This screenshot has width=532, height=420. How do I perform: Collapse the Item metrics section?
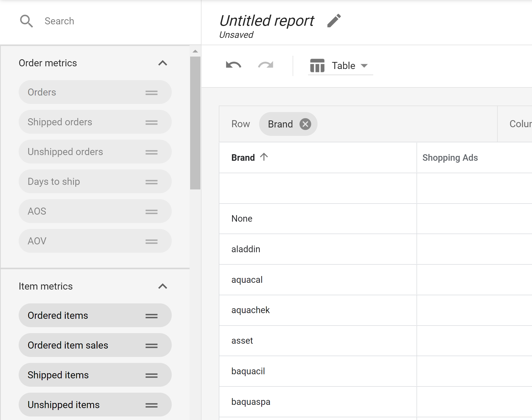point(163,286)
